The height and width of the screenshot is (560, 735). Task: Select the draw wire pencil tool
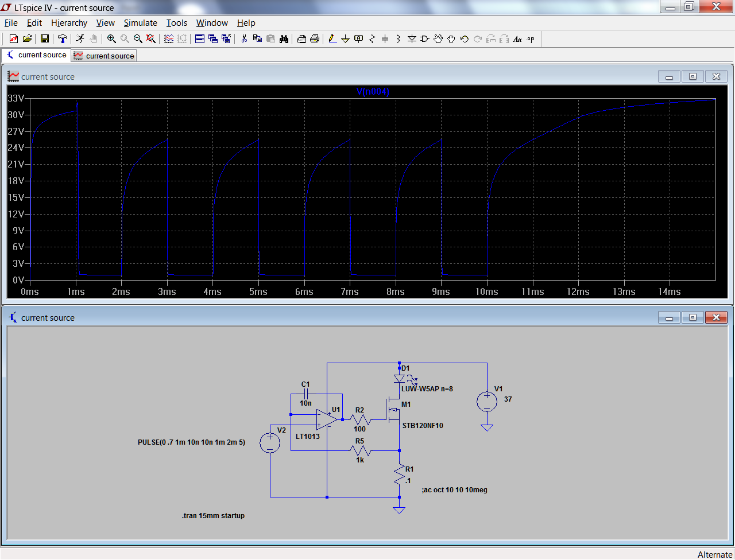pyautogui.click(x=332, y=39)
